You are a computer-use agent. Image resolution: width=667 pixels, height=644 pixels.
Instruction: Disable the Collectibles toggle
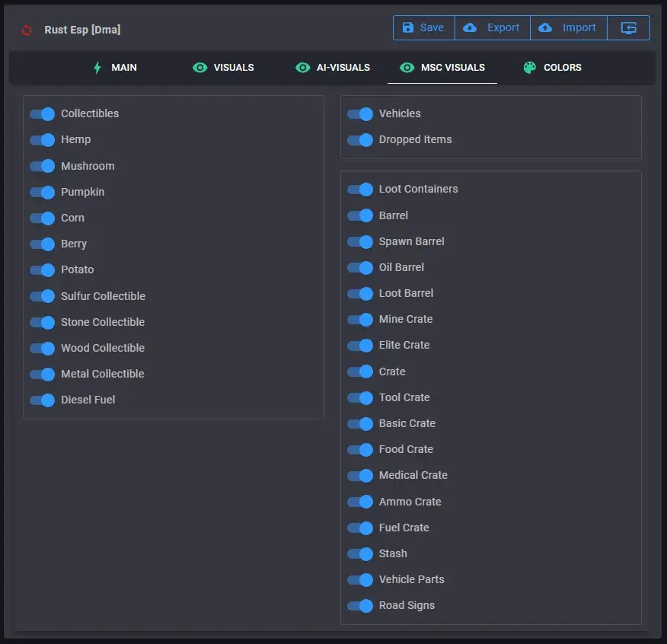click(43, 114)
